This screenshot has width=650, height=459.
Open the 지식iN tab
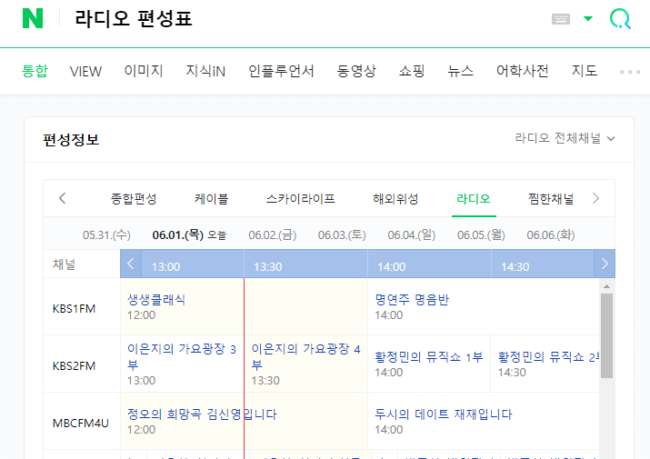click(x=205, y=71)
